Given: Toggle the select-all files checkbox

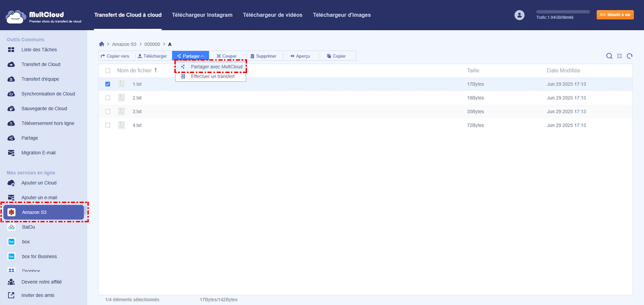Looking at the screenshot, I should [x=108, y=71].
